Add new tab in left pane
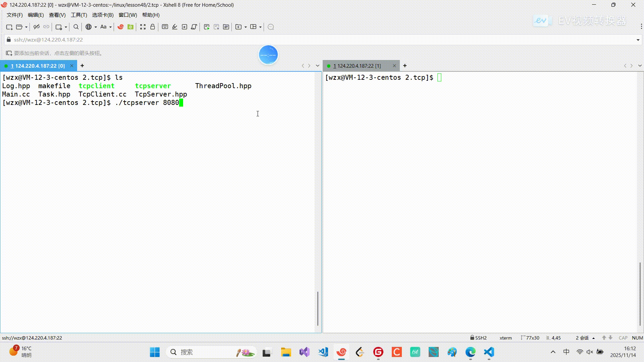 point(82,66)
